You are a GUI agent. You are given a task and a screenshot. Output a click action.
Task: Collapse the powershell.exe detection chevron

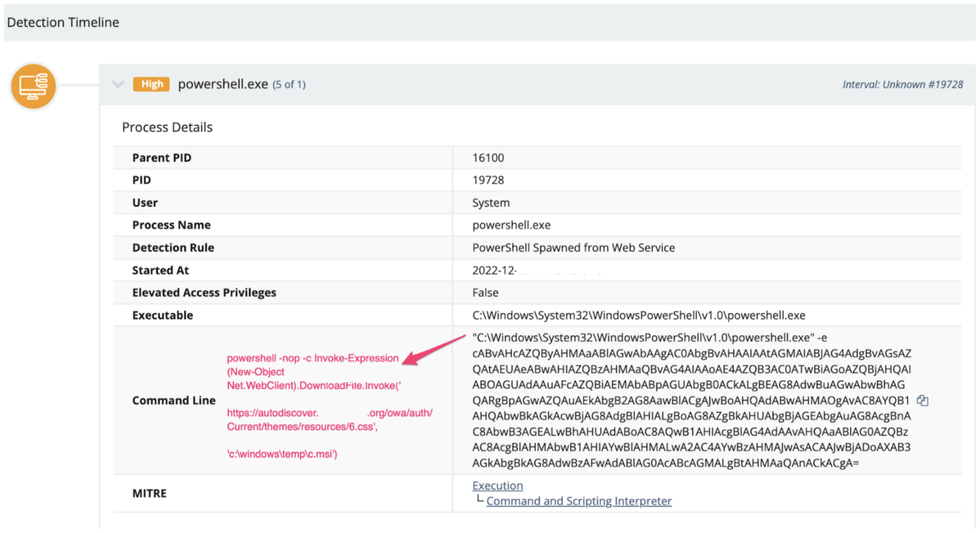click(x=118, y=84)
